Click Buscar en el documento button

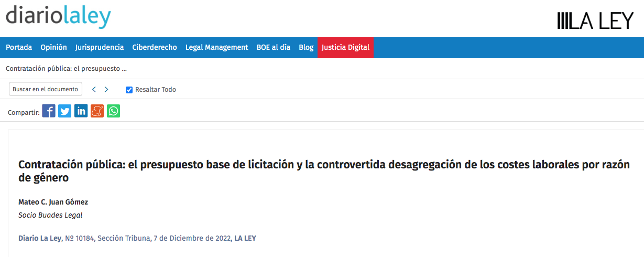click(x=46, y=89)
